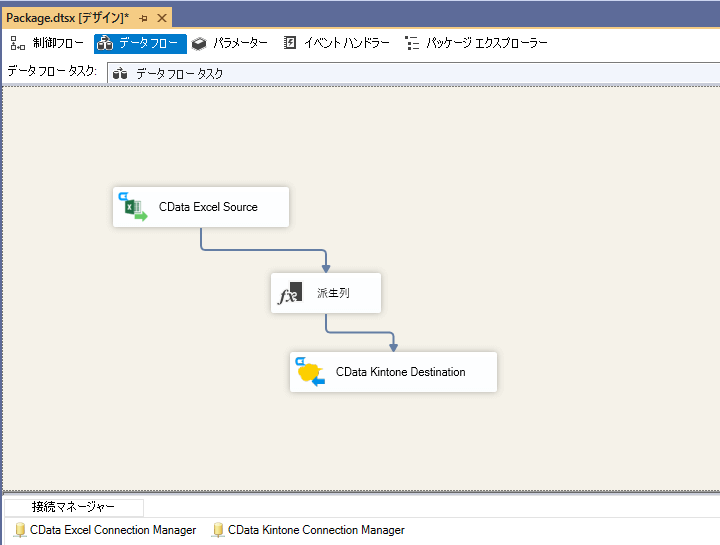The width and height of the screenshot is (720, 545).
Task: Click the Kintone destination cloud icon
Action: click(x=310, y=372)
